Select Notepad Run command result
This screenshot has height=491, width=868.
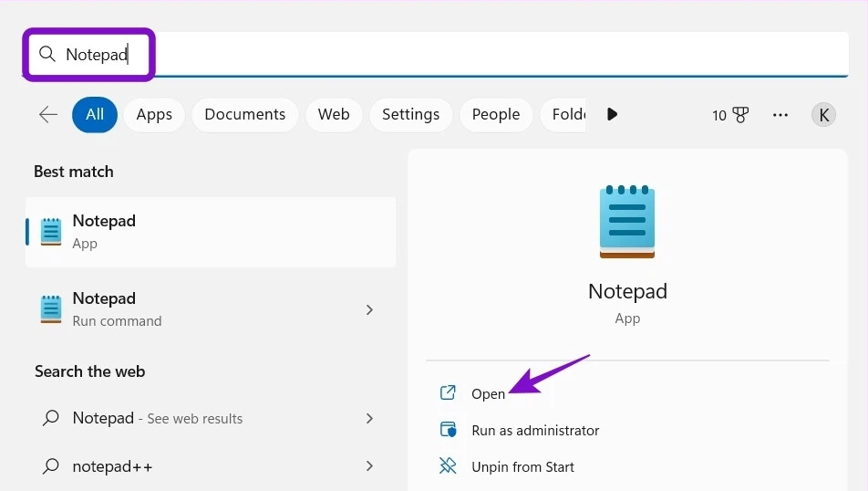(x=211, y=309)
